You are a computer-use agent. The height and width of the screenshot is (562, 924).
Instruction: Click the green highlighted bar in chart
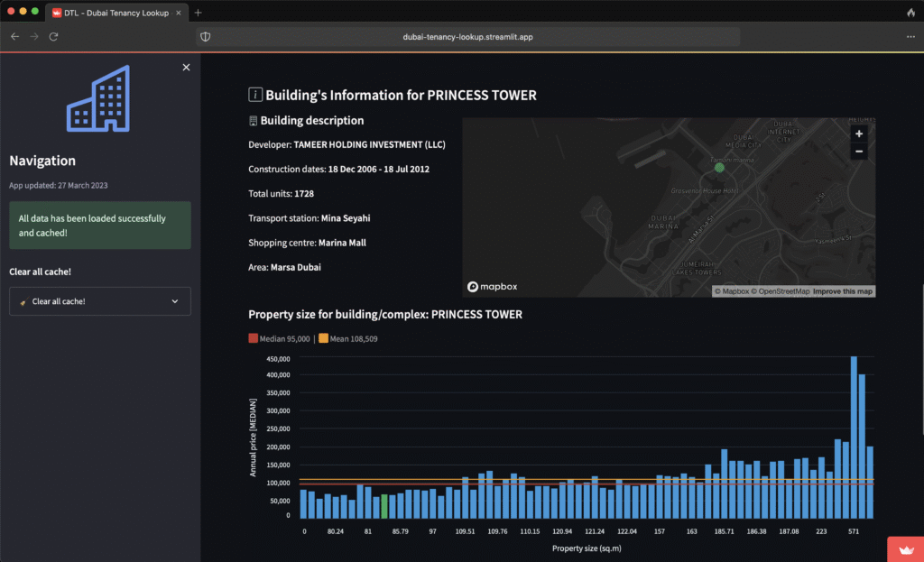coord(384,506)
